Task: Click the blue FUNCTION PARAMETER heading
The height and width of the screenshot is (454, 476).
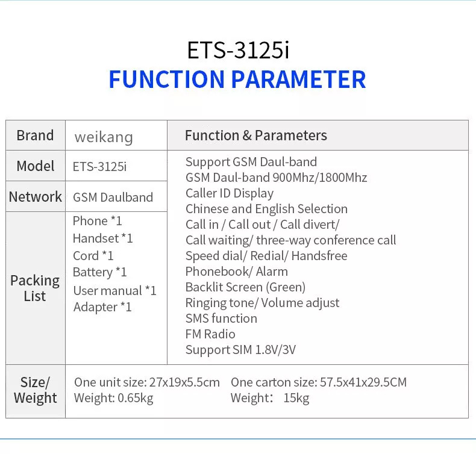Action: coord(237,79)
